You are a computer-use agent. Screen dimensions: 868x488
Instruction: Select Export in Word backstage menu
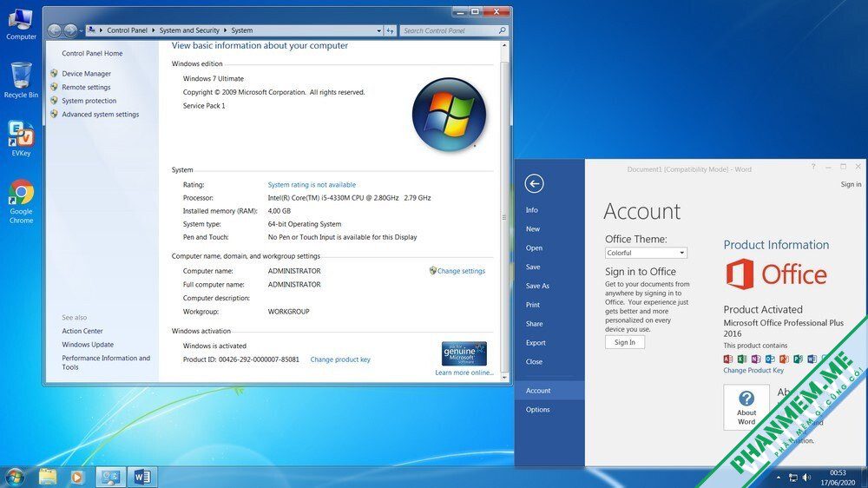536,343
